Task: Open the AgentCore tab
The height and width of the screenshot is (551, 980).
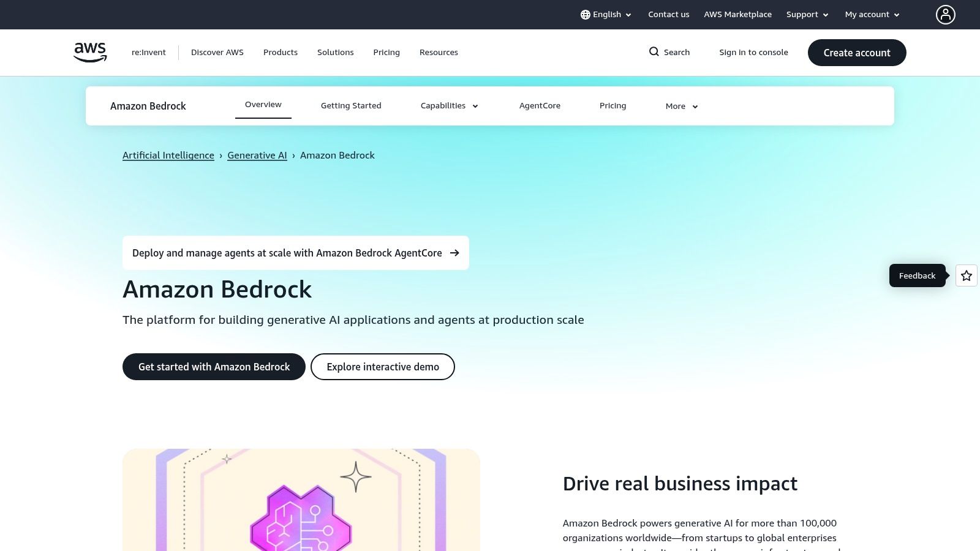Action: click(540, 105)
